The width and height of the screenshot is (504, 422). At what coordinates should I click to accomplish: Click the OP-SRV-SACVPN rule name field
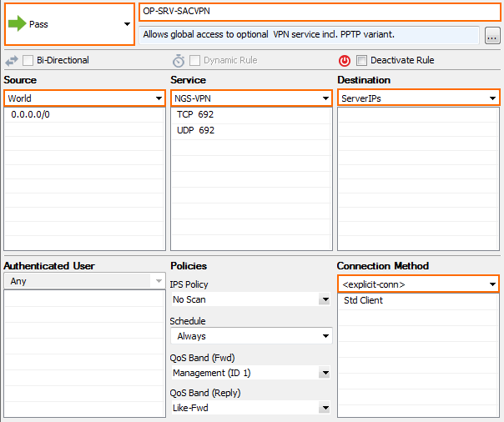[x=320, y=12]
